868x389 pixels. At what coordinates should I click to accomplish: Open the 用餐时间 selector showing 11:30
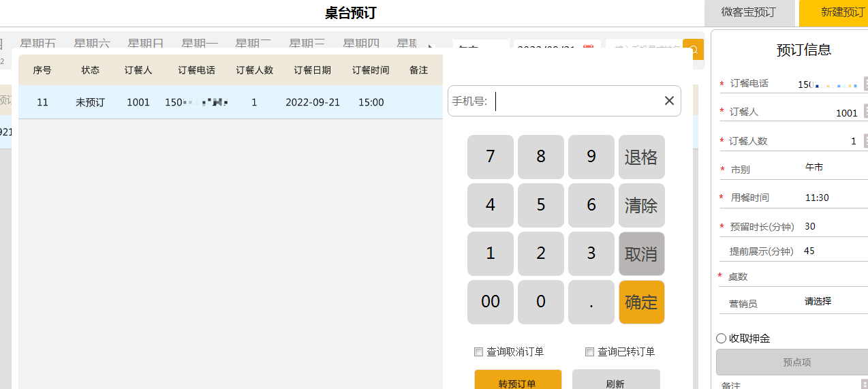click(x=831, y=198)
